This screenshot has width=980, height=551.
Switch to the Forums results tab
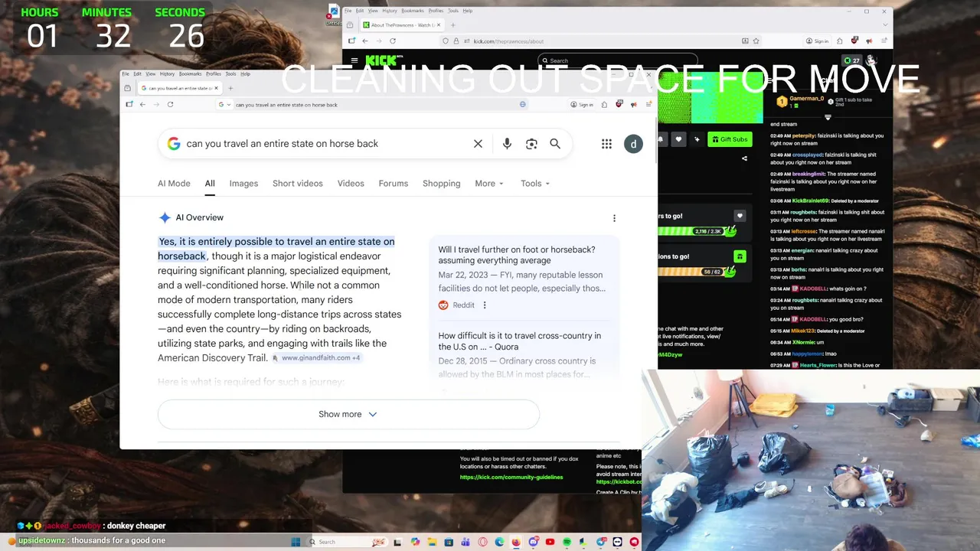[x=394, y=184]
